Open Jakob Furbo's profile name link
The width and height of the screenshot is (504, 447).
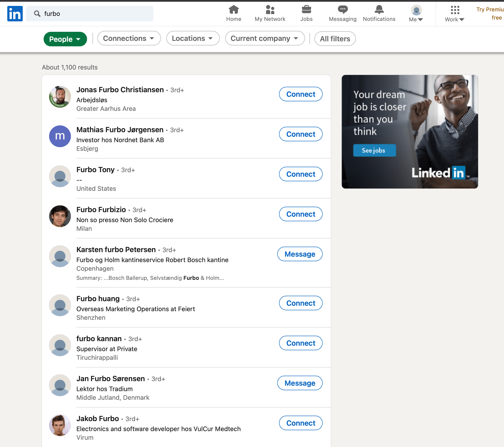pyautogui.click(x=98, y=418)
